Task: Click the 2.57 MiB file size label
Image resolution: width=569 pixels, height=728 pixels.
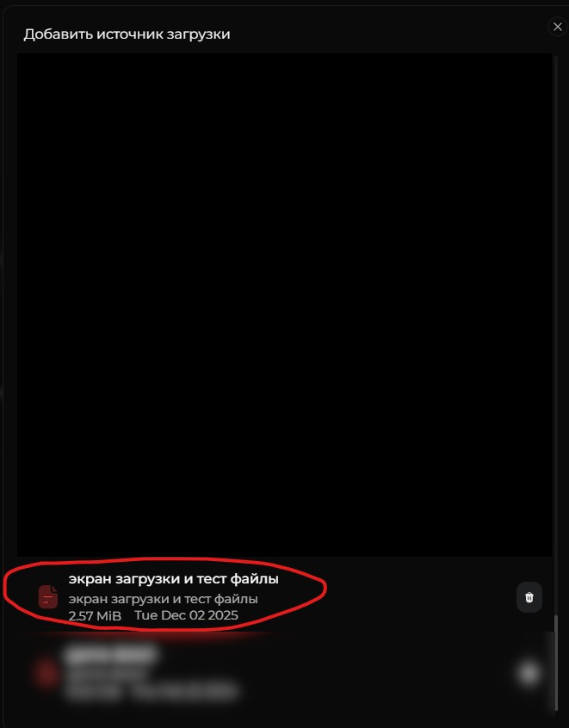Action: click(95, 616)
